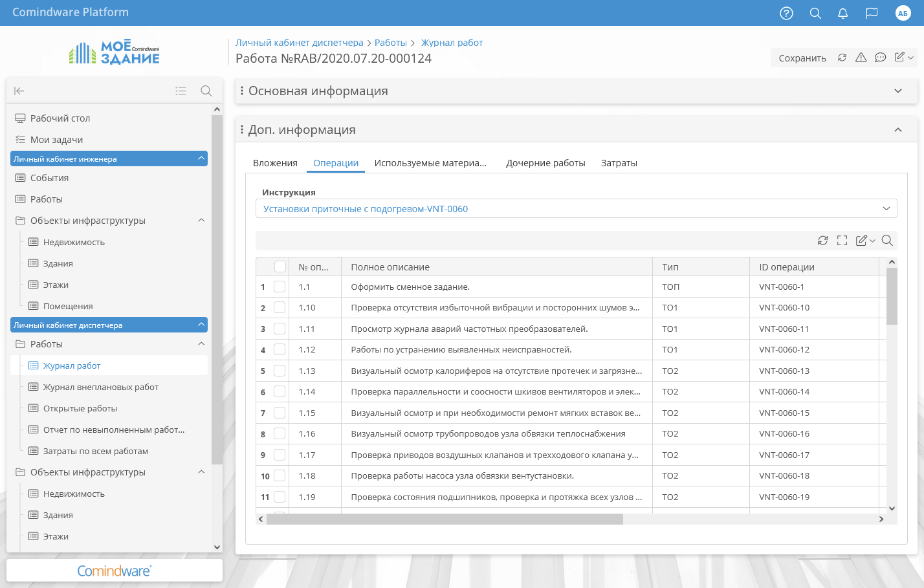Image resolution: width=924 pixels, height=588 pixels.
Task: Search in the operations table
Action: [887, 241]
